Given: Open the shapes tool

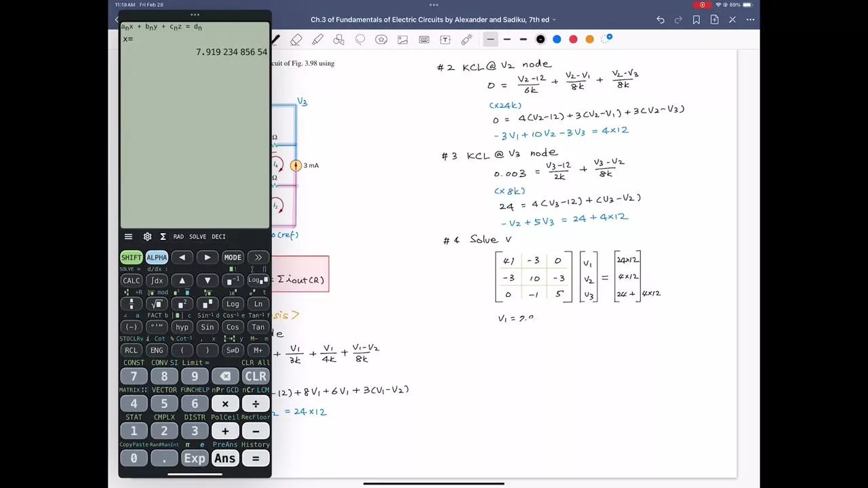Looking at the screenshot, I should [339, 40].
